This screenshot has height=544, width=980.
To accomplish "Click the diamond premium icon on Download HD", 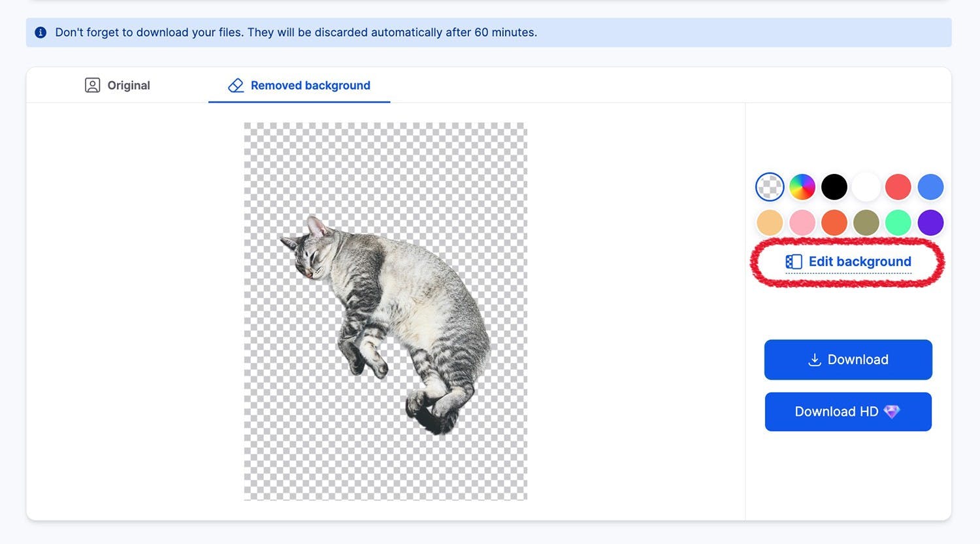I will pyautogui.click(x=891, y=411).
